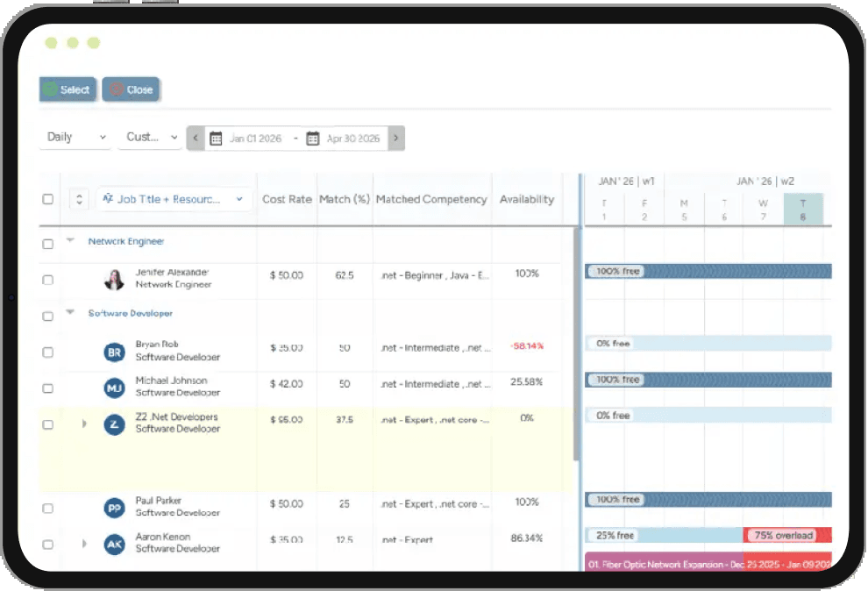Click the Wednesday 7 day column header
The image size is (868, 591).
click(x=763, y=210)
